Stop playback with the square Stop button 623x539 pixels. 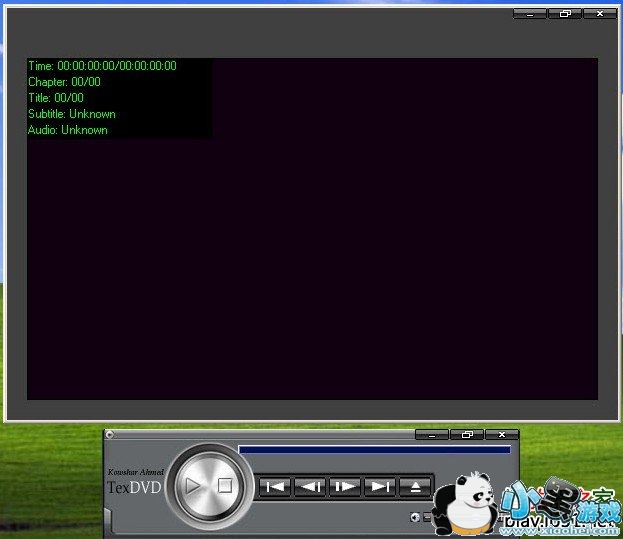(225, 485)
